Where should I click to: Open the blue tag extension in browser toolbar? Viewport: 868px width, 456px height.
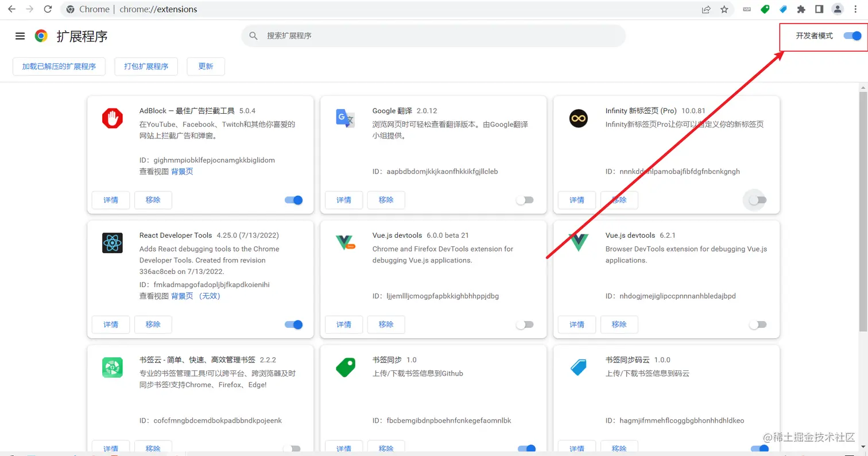coord(783,9)
